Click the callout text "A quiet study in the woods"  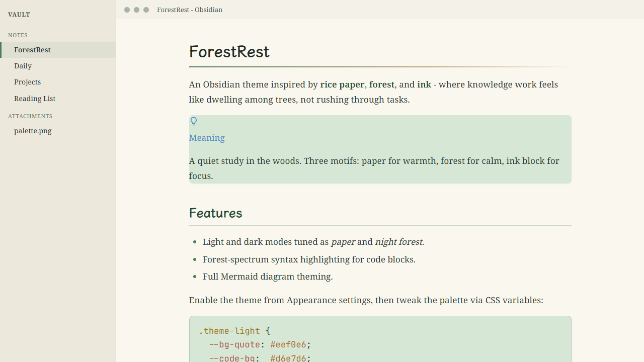(x=245, y=161)
